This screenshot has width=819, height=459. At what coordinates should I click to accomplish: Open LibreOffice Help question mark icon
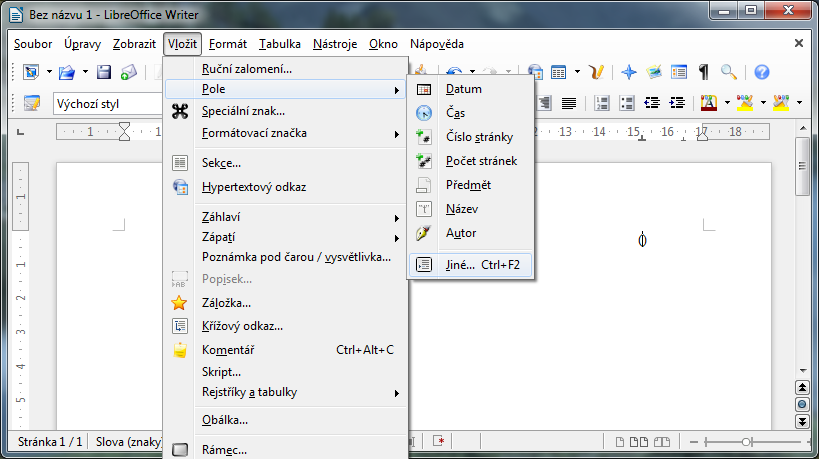pos(762,72)
